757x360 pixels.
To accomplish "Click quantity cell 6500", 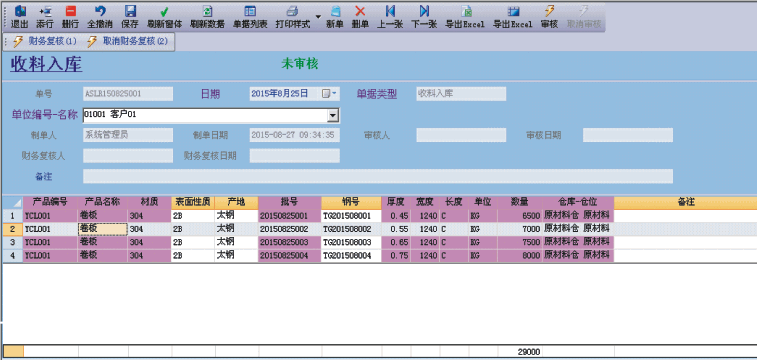I will pyautogui.click(x=519, y=215).
